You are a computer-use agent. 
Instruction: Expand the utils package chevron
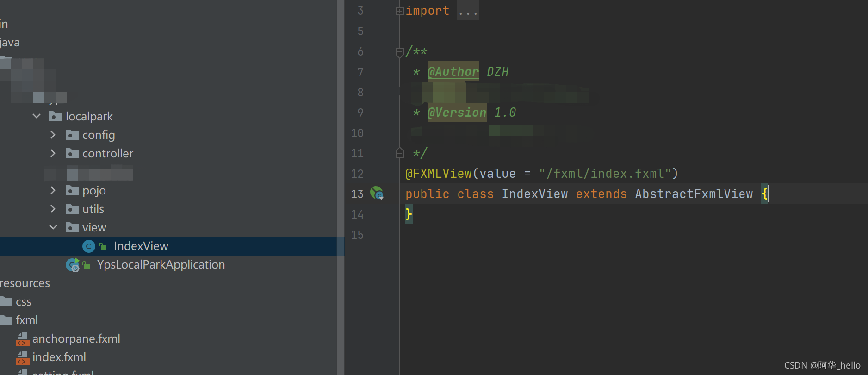53,209
